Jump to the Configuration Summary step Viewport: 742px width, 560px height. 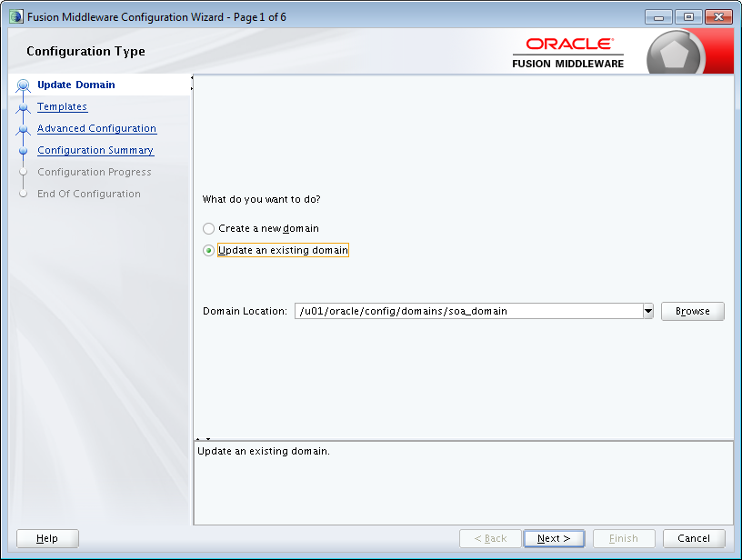95,150
